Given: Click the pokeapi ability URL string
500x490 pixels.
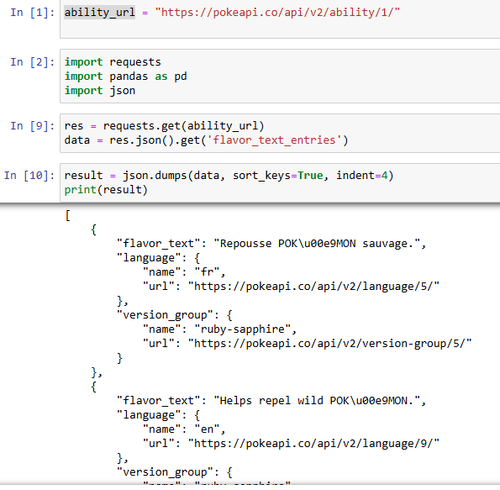Looking at the screenshot, I should click(x=277, y=12).
